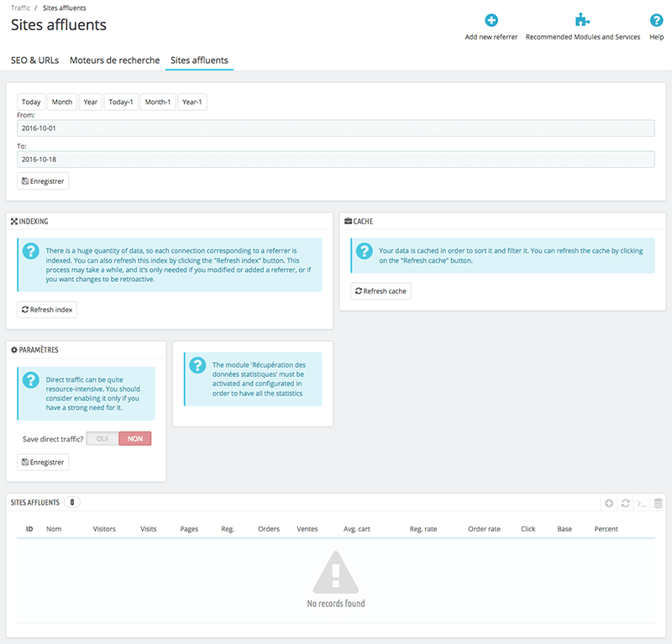Click the Traffic breadcrumb link
This screenshot has width=672, height=644.
coord(21,8)
